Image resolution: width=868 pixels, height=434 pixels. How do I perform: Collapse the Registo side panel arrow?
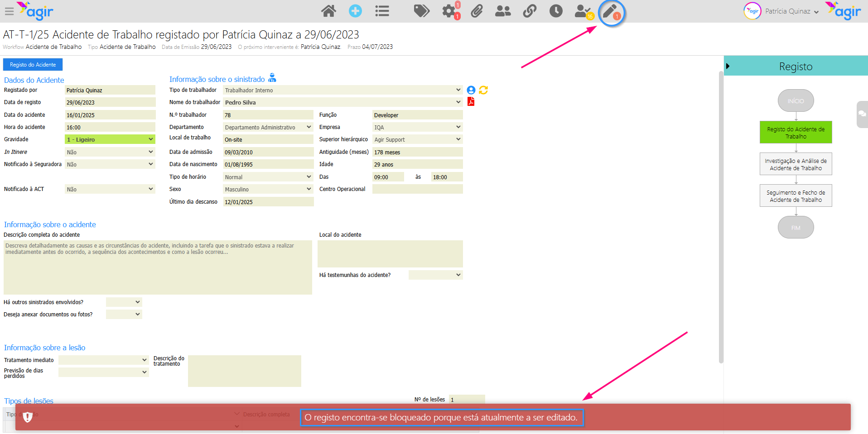click(728, 66)
